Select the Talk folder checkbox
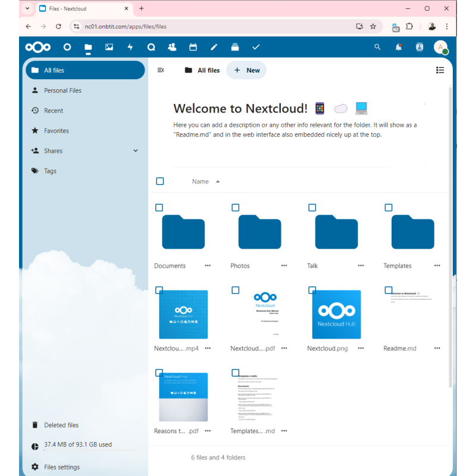476x476 pixels. (x=312, y=208)
